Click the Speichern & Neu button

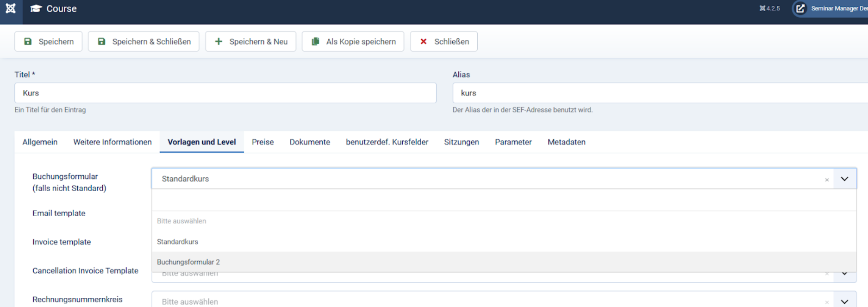[x=251, y=42]
